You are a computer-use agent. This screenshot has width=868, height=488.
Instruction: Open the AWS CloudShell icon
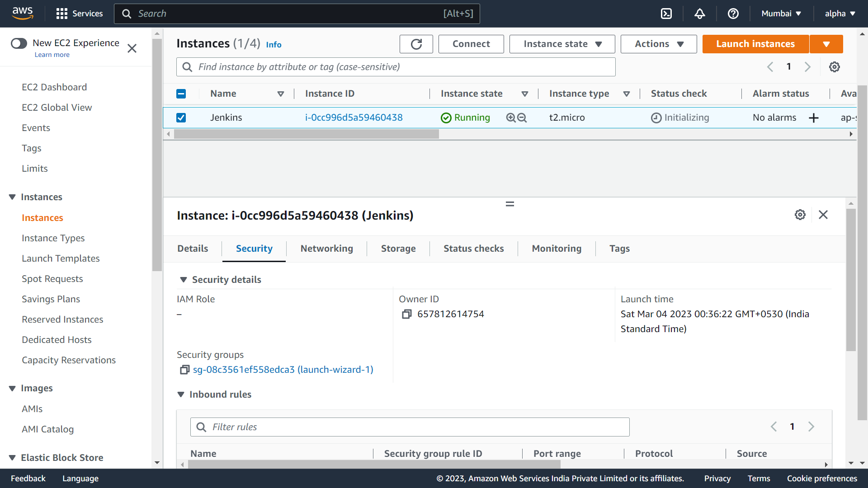click(x=666, y=14)
